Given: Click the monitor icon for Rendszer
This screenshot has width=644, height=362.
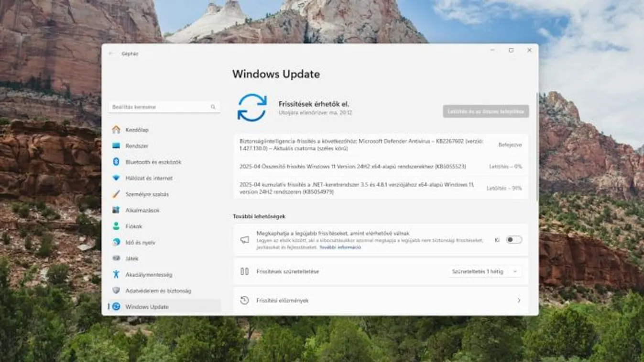Looking at the screenshot, I should click(116, 146).
